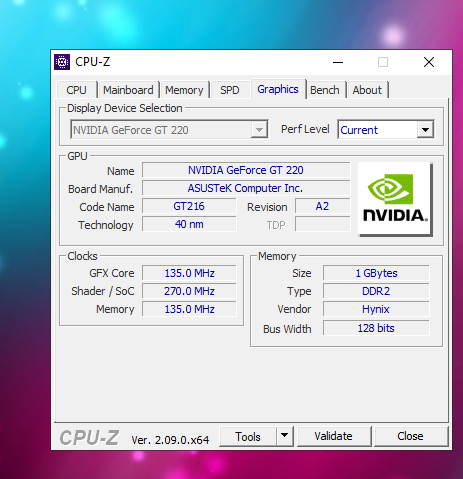This screenshot has width=463, height=479.
Task: Click the GFX Core clock value field
Action: [x=189, y=273]
